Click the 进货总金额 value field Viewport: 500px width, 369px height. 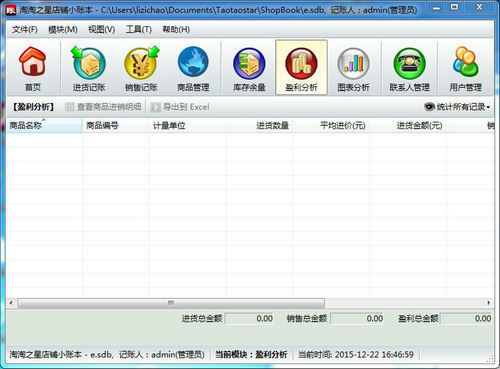point(250,319)
